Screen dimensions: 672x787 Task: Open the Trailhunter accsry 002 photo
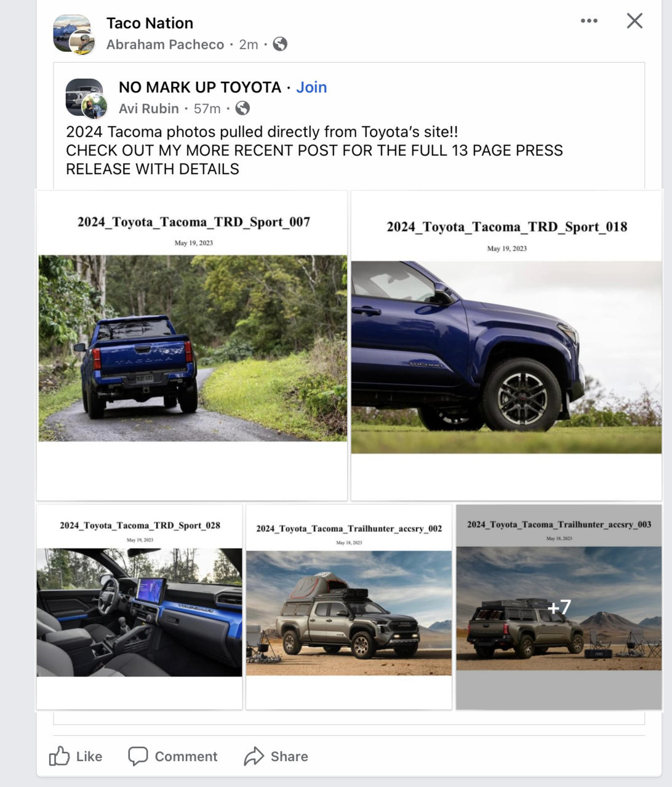349,607
